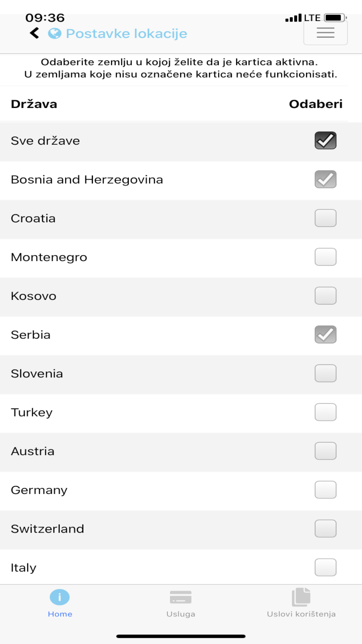Tap the signal strength bars icon
The width and height of the screenshot is (362, 644).
[x=294, y=18]
